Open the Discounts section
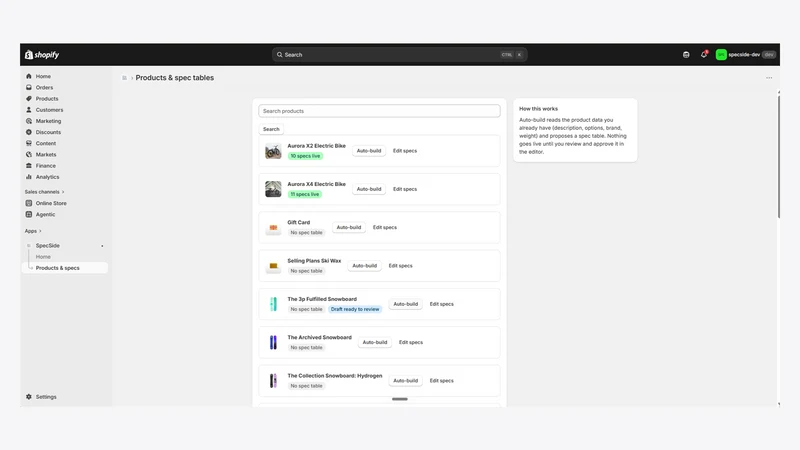 click(x=48, y=132)
